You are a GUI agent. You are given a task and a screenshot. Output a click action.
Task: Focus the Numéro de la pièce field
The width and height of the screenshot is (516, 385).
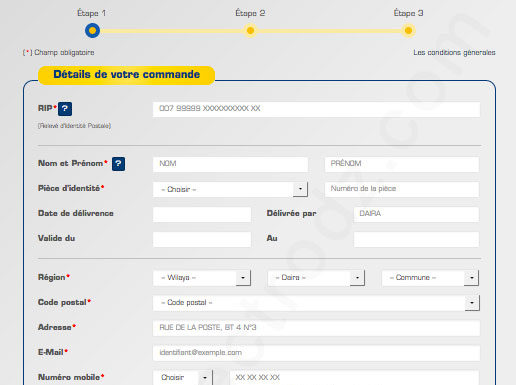pos(402,189)
